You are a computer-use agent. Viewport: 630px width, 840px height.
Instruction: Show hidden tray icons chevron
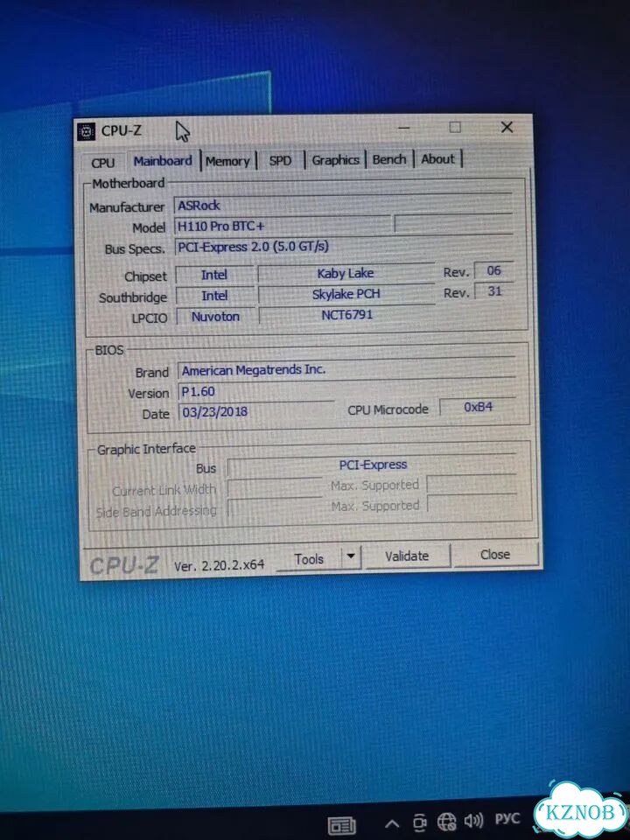click(392, 823)
